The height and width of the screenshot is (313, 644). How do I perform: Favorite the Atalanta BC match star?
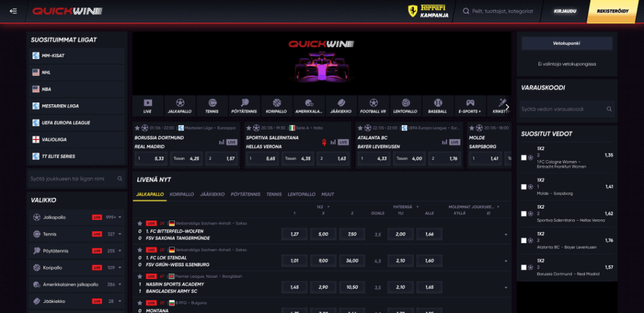(x=360, y=128)
